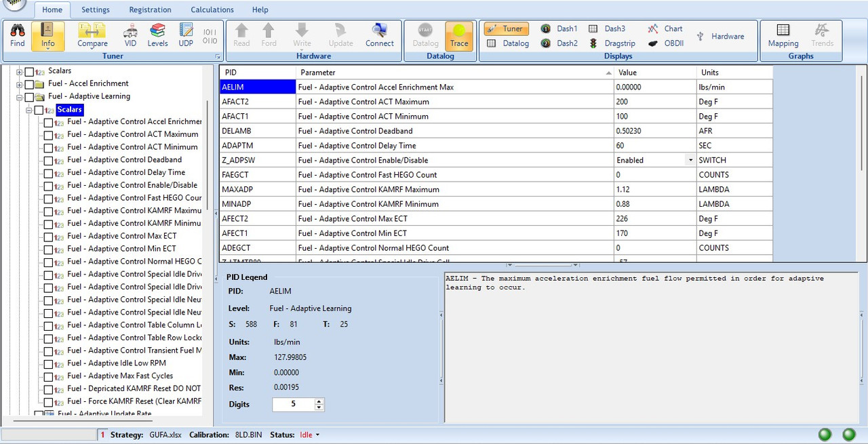Sort by the Value column header
The width and height of the screenshot is (868, 444).
pos(655,73)
